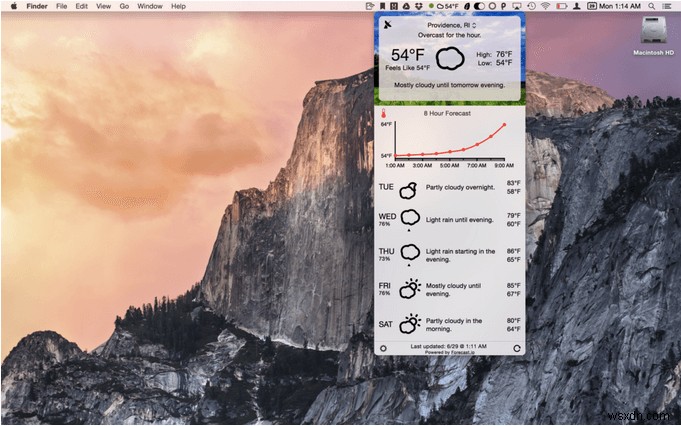Click the bookmark menu bar icon

tap(382, 6)
